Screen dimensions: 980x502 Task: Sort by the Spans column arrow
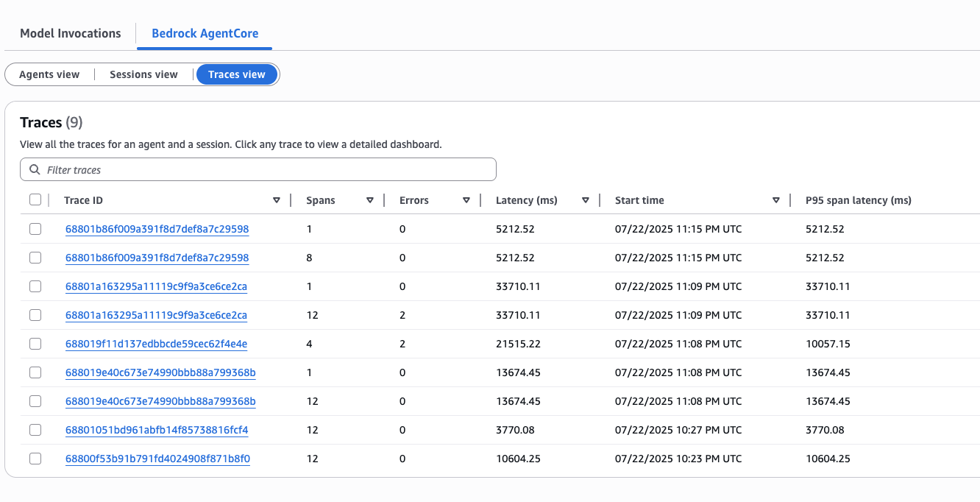point(370,200)
